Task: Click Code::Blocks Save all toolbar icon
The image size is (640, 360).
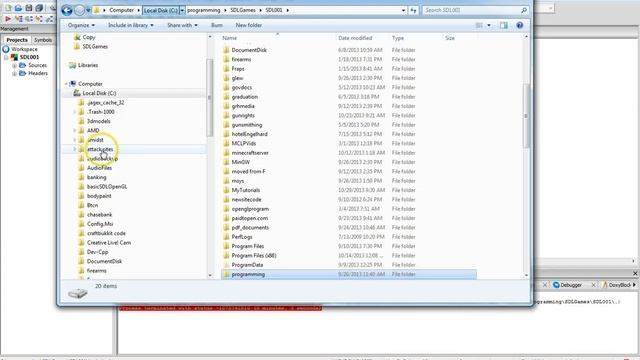Action: [39, 8]
